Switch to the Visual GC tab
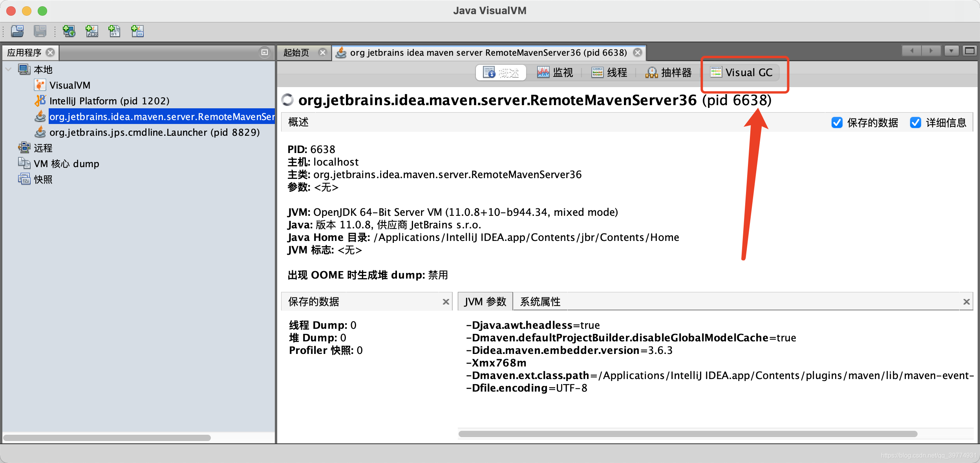 (742, 73)
